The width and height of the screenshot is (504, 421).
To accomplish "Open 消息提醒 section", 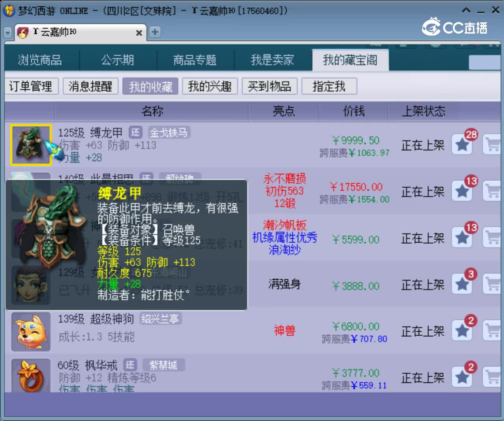I will [x=91, y=86].
